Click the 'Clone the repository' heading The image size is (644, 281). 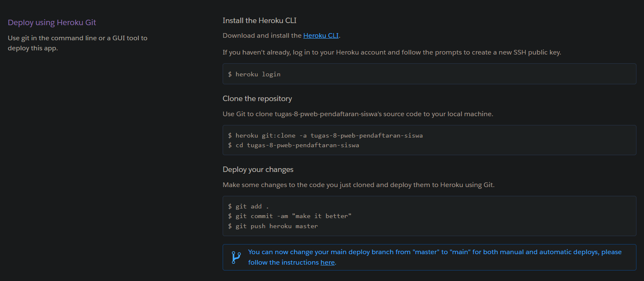tap(257, 99)
